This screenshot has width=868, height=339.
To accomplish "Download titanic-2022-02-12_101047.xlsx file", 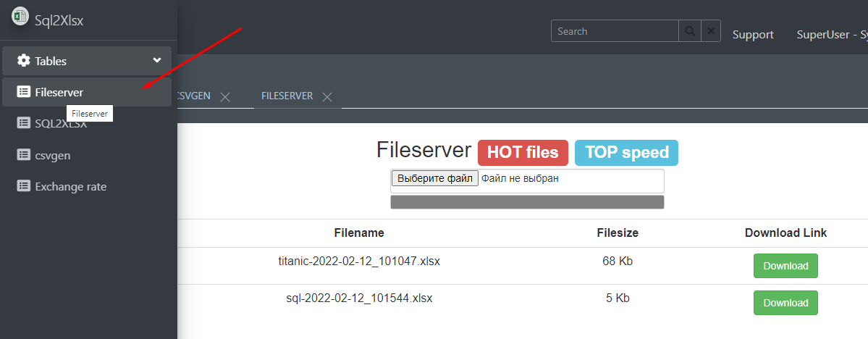I will [x=785, y=266].
